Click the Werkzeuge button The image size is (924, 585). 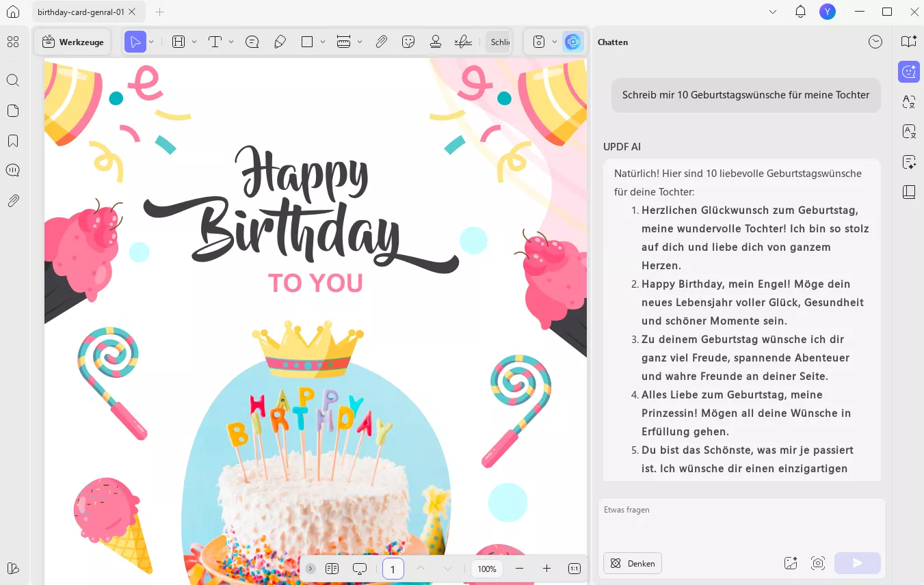(x=73, y=42)
